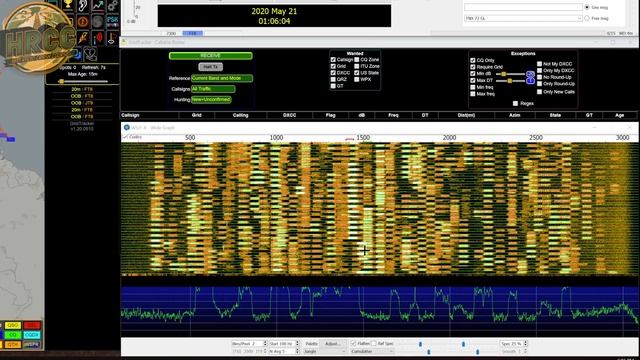Viewport: 640px width, 360px height.
Task: Toggle the CQ Only exception checkbox
Action: (473, 60)
